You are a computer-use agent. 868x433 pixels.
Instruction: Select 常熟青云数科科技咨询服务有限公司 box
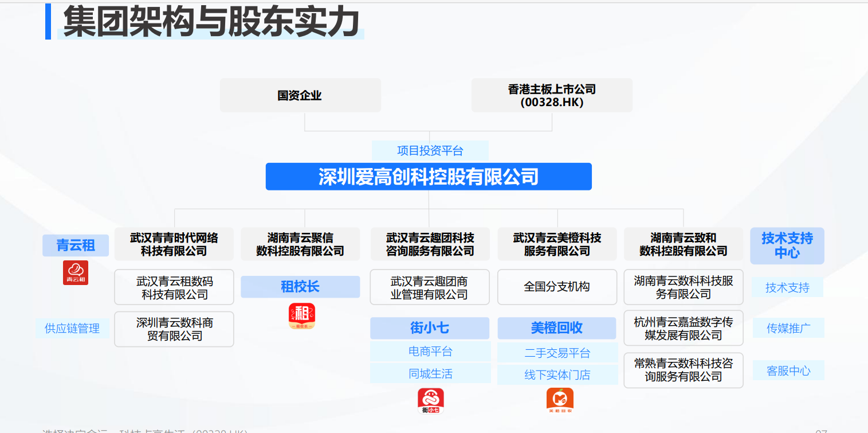point(684,370)
